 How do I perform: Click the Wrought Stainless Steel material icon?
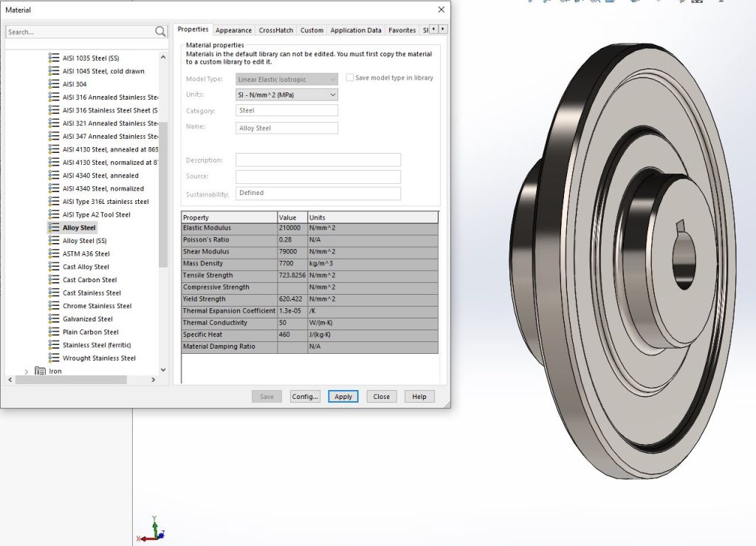54,358
